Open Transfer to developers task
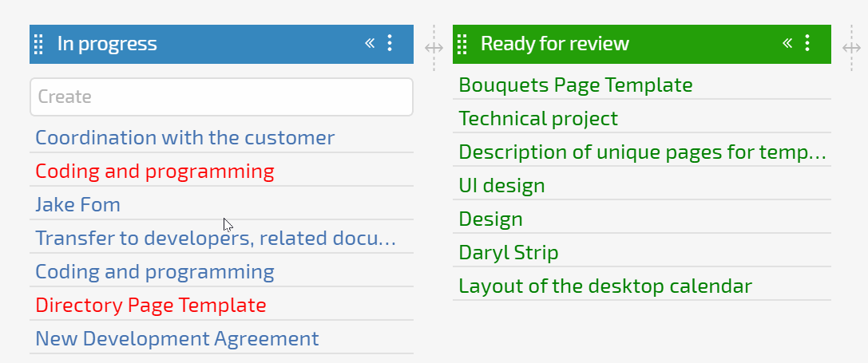The height and width of the screenshot is (363, 868). coord(221,239)
